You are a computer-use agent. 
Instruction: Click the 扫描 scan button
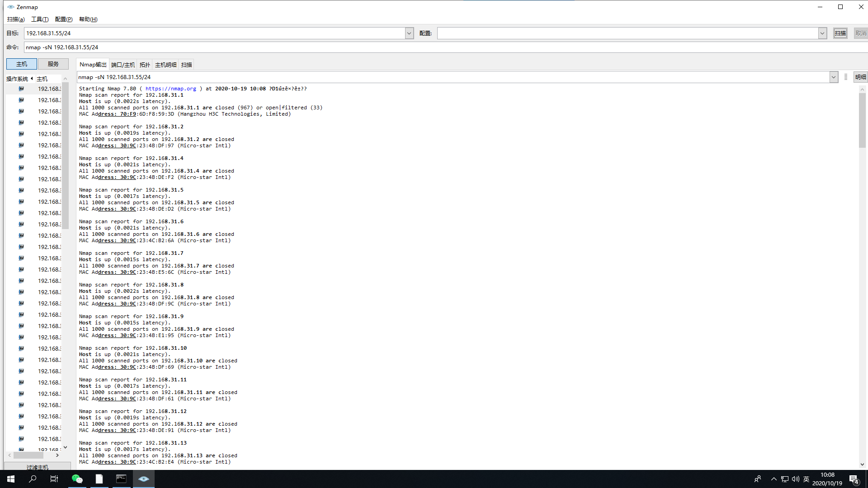[x=840, y=33]
